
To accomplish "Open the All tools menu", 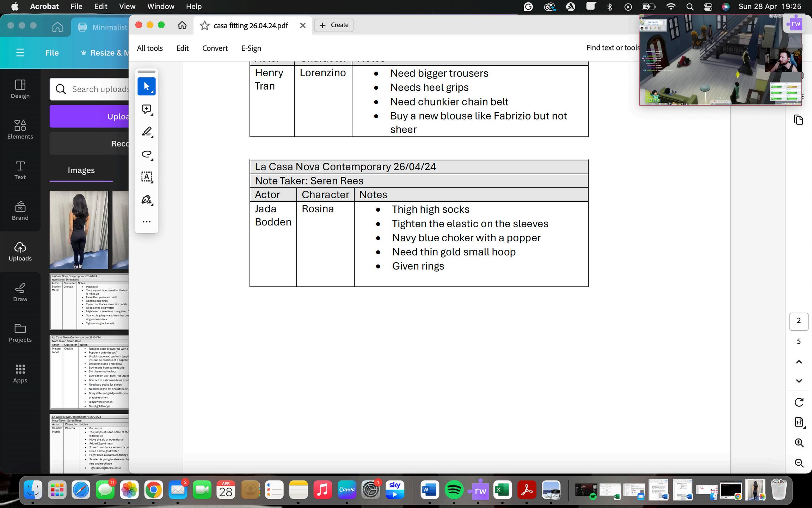I will (150, 48).
